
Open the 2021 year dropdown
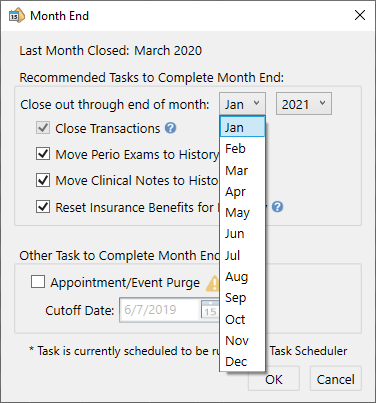coord(304,104)
